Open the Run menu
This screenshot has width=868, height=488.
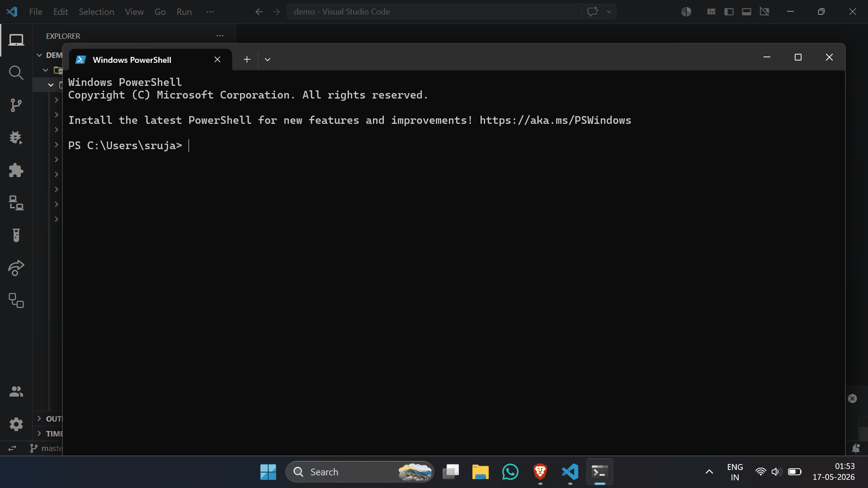184,12
